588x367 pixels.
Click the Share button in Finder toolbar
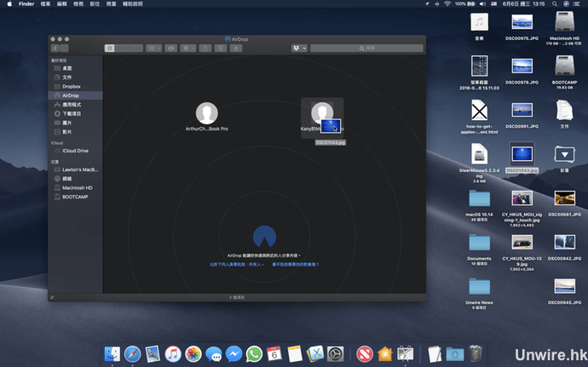click(x=205, y=48)
